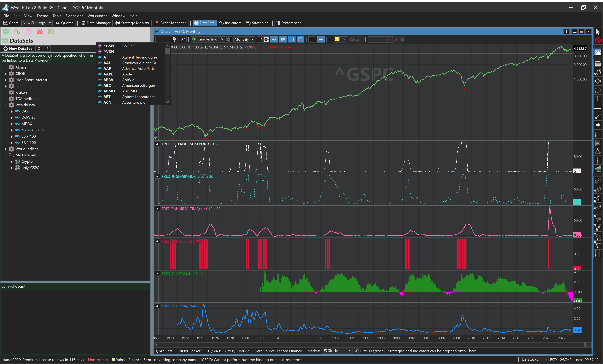Open the Data Manager window
Screen dimensions: 603x364
coord(96,23)
